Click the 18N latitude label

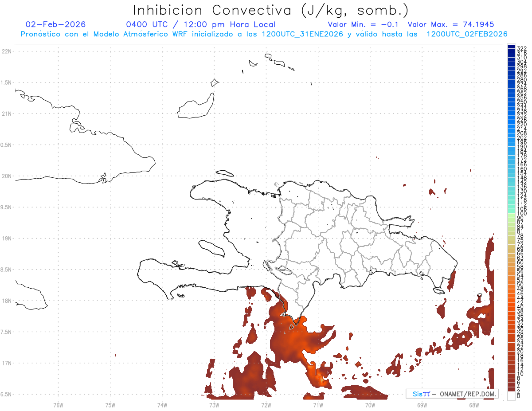point(7,301)
